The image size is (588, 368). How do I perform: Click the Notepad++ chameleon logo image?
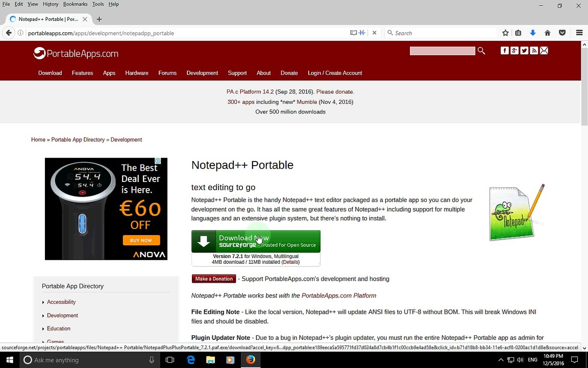pyautogui.click(x=517, y=212)
